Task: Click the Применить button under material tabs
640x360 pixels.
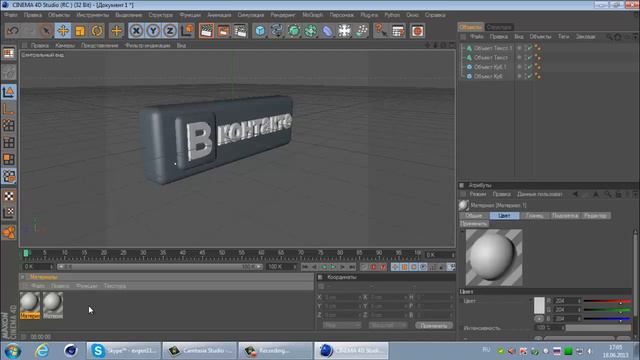Action: [x=473, y=224]
